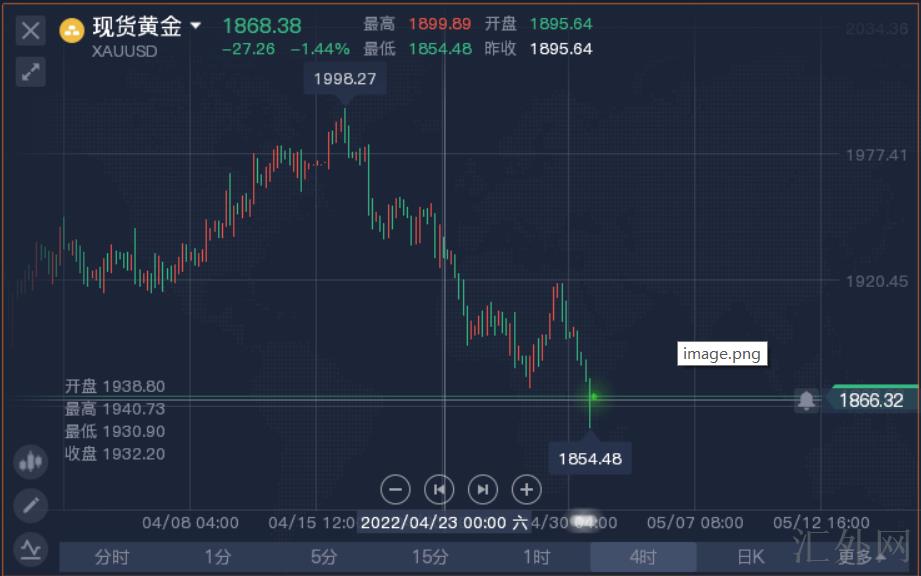The height and width of the screenshot is (576, 921).
Task: Click the fullscreen expand arrows icon
Action: (x=31, y=71)
